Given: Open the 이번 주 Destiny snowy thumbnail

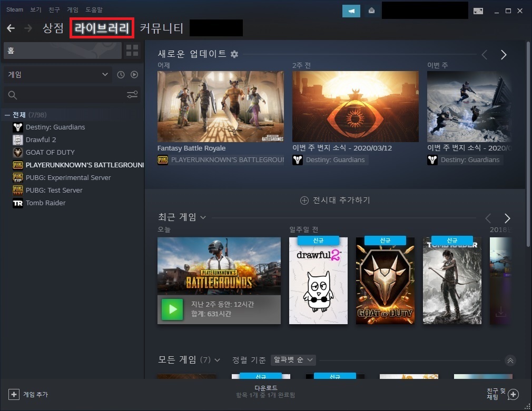Looking at the screenshot, I should [469, 106].
